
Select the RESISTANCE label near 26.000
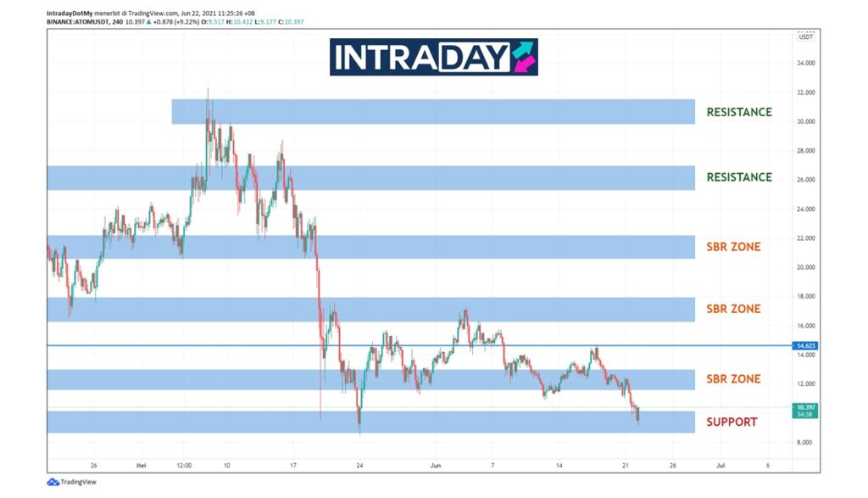pos(739,177)
